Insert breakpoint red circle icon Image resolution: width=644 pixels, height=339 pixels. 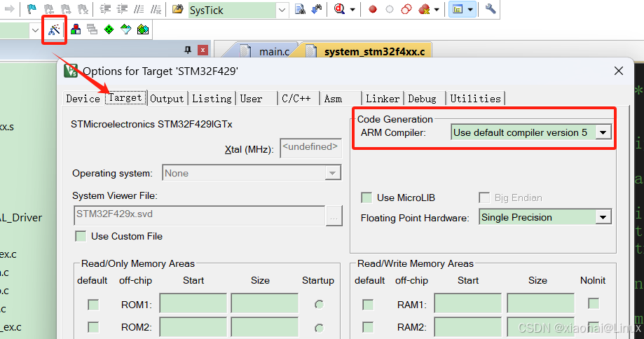(x=373, y=9)
